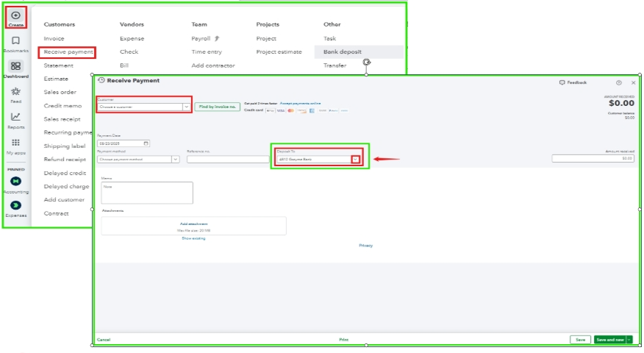Select Delayed charge menu item
The image size is (644, 353).
click(x=66, y=187)
